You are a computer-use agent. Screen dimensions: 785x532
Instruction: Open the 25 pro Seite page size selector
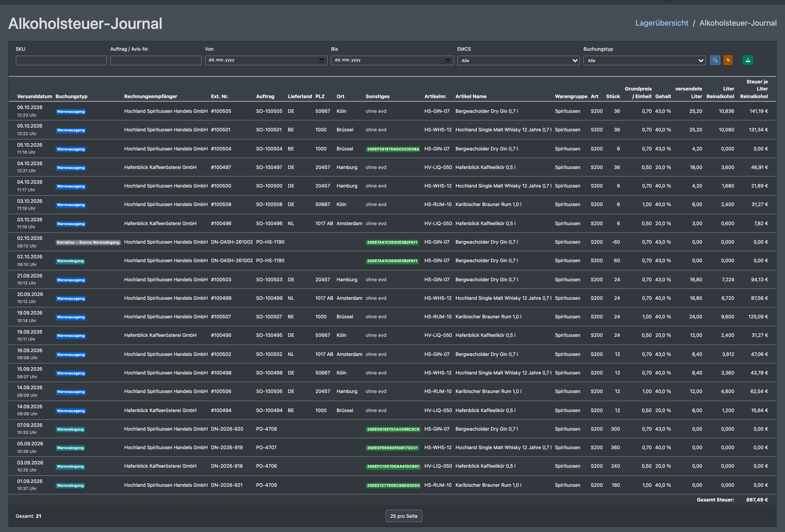404,516
